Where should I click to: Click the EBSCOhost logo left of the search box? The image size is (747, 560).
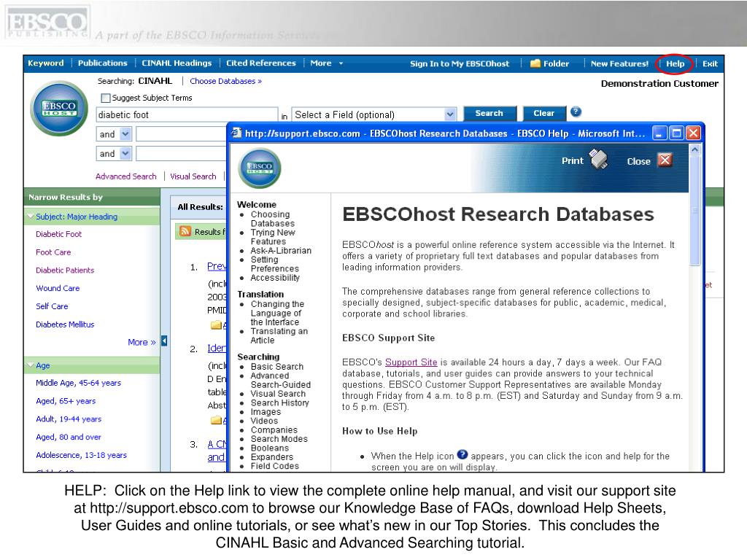(x=59, y=108)
